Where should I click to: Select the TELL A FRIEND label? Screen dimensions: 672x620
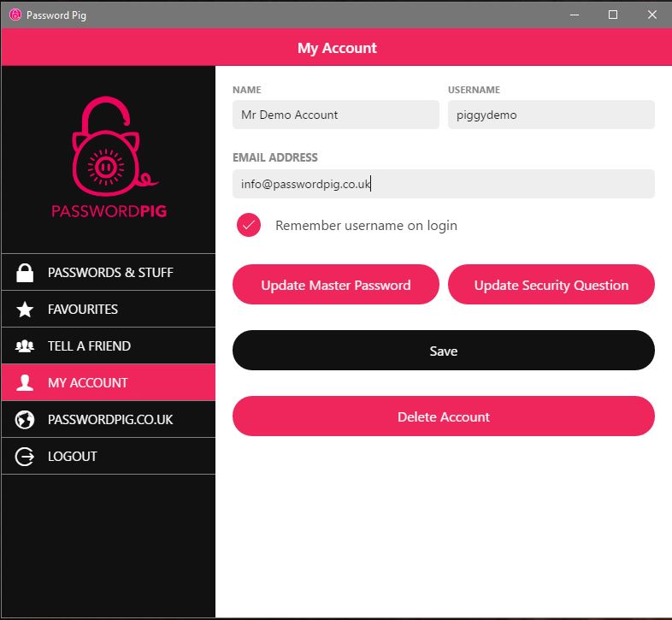(x=89, y=346)
